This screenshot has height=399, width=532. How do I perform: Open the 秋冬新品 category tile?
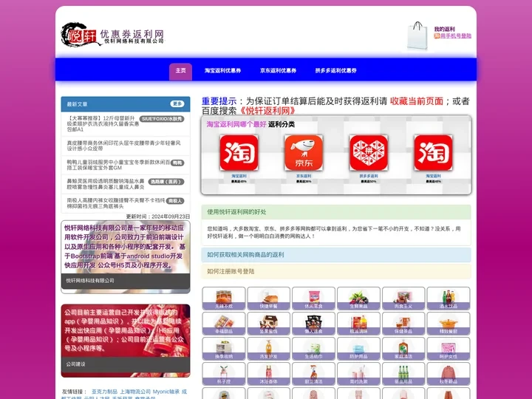pyautogui.click(x=449, y=374)
